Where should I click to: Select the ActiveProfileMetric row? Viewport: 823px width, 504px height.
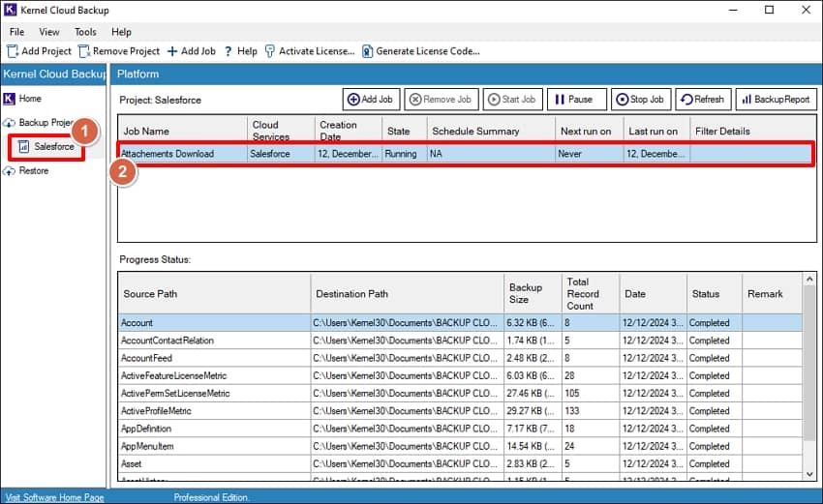(x=460, y=411)
